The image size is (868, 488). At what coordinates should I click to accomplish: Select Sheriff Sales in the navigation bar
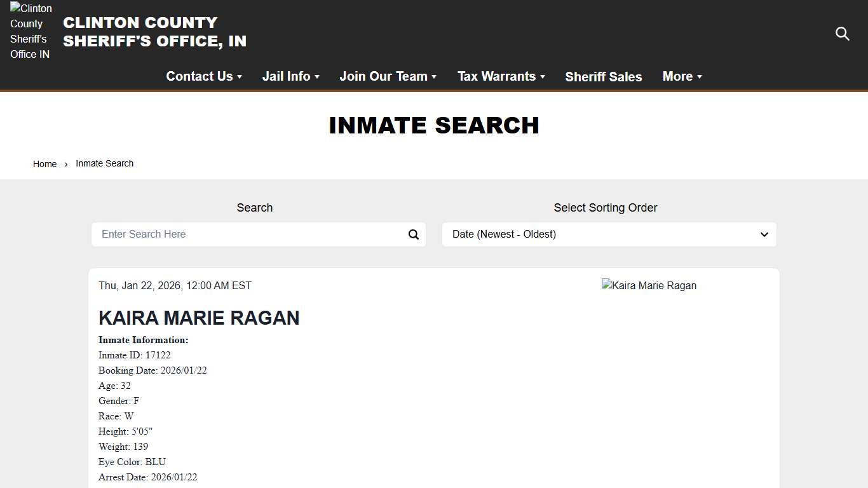pos(603,76)
